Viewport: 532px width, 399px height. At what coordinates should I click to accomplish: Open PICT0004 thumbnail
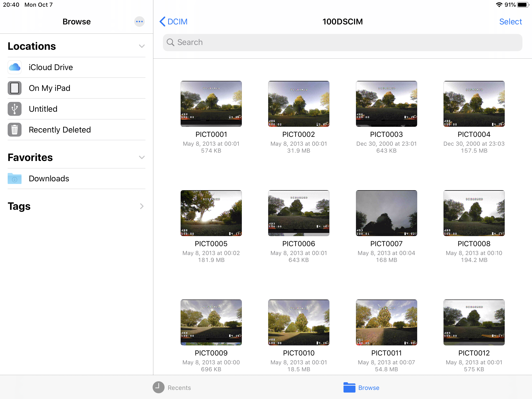pos(474,104)
